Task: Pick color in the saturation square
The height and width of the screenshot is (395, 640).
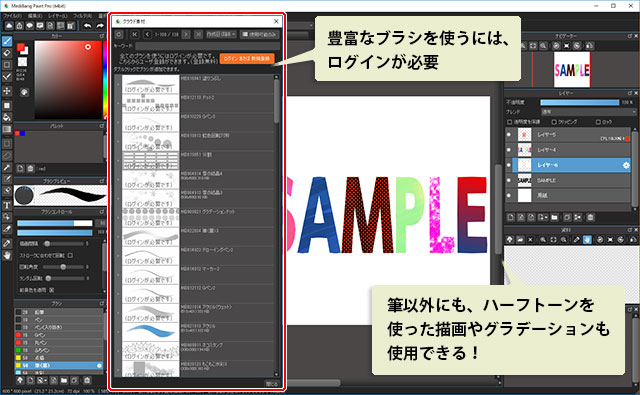Action: pyautogui.click(x=68, y=80)
